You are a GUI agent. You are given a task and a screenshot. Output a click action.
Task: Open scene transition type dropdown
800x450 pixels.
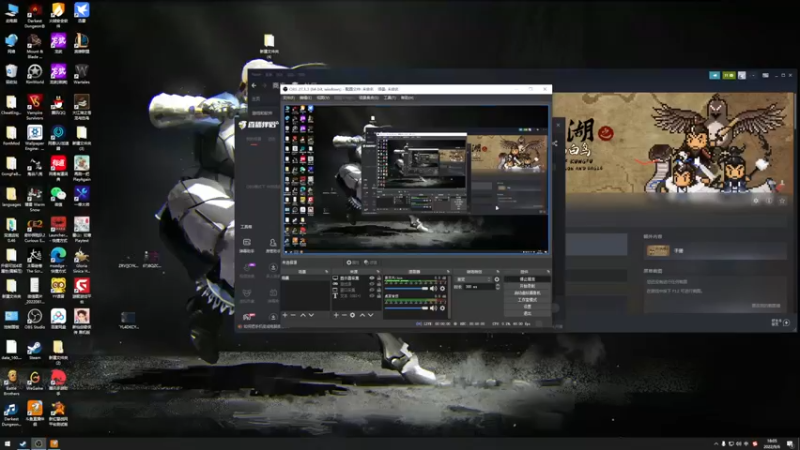(x=473, y=279)
